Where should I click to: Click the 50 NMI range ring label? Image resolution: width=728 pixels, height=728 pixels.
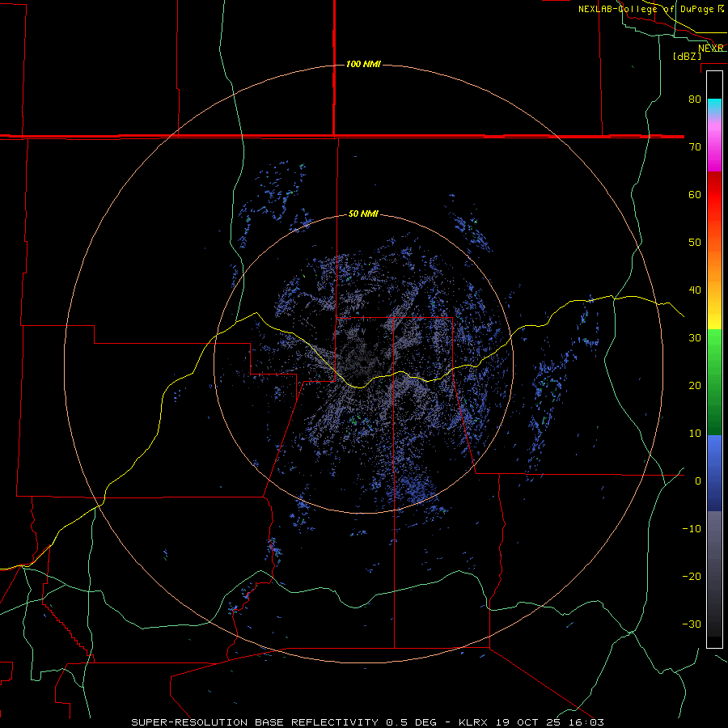(363, 214)
